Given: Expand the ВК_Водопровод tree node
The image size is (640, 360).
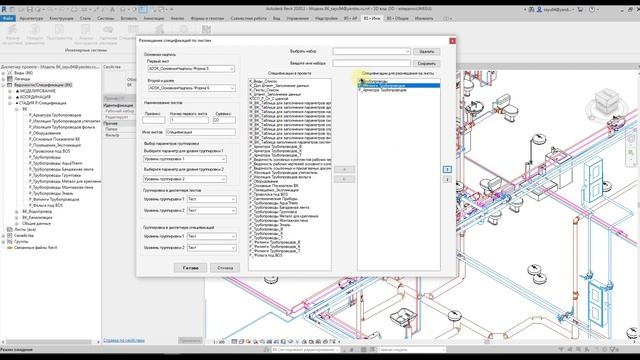Looking at the screenshot, I should click(17, 211).
